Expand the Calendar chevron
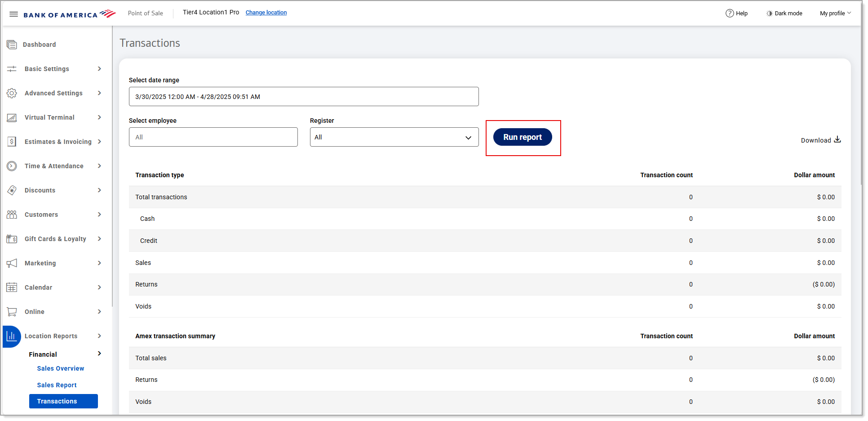Image resolution: width=868 pixels, height=421 pixels. pyautogui.click(x=99, y=287)
